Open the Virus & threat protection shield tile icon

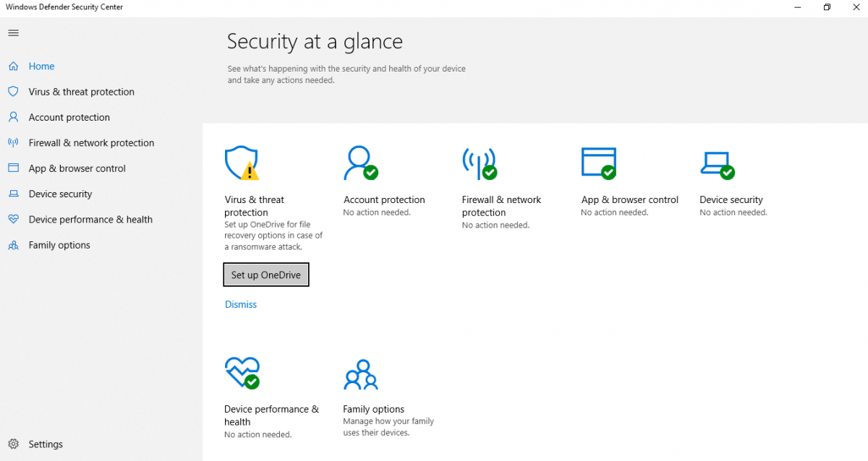242,163
